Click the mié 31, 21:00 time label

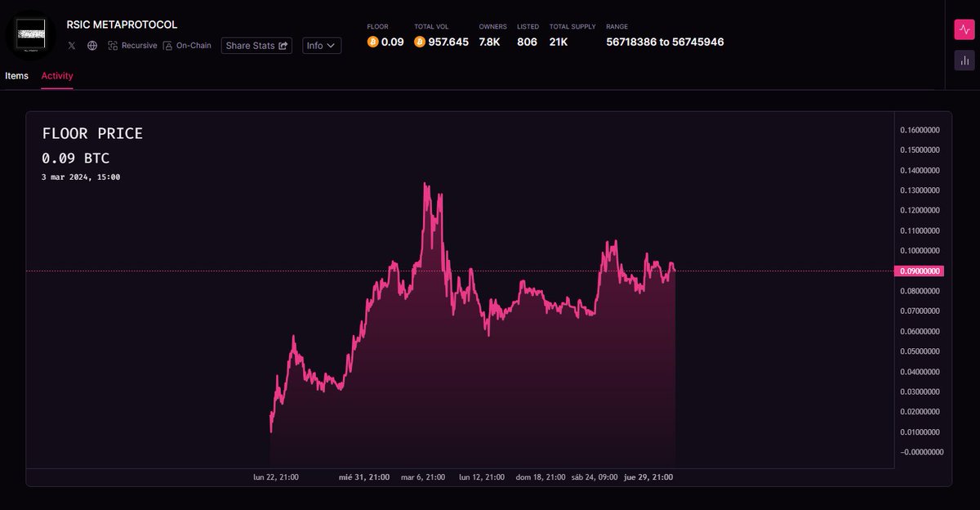click(364, 477)
